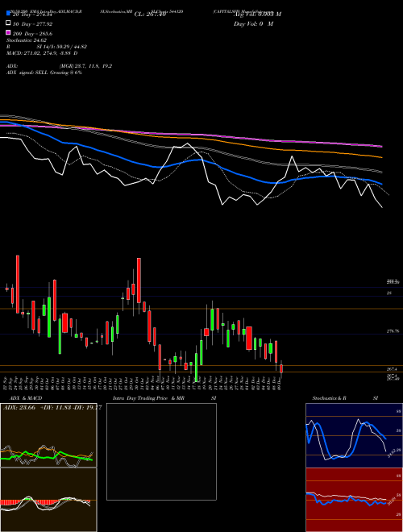The height and width of the screenshot is (532, 403).
Task: Click the 'MACD: 271.02, 274.9, -3.88 D' line
Action: pyautogui.click(x=42, y=53)
